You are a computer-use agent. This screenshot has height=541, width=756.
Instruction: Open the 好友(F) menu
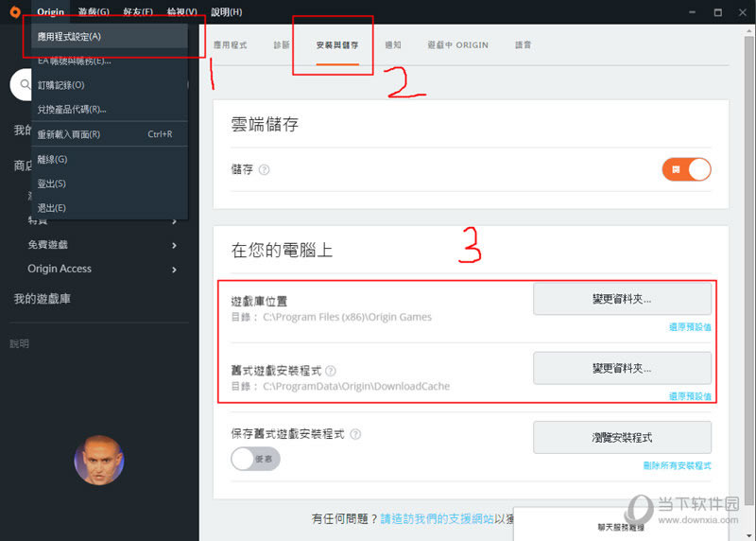point(138,12)
